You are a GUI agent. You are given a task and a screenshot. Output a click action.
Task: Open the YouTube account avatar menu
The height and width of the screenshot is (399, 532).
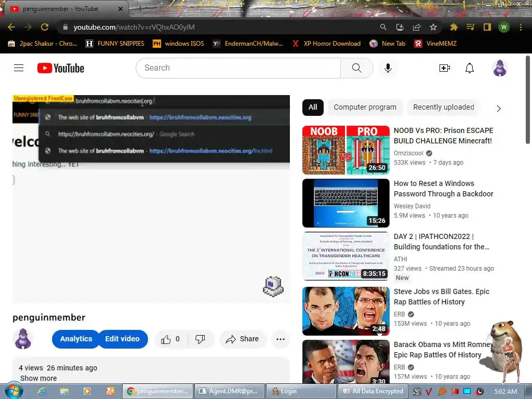[x=500, y=68]
